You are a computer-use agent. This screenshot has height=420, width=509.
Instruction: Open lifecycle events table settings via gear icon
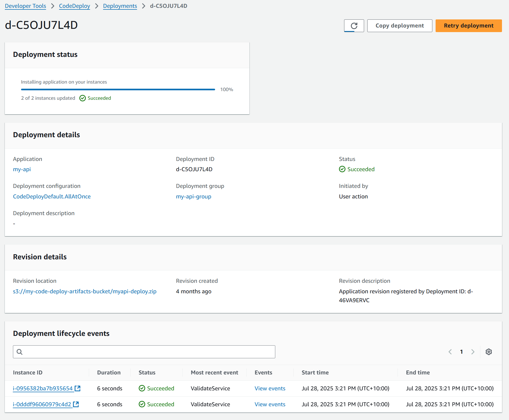pyautogui.click(x=489, y=352)
